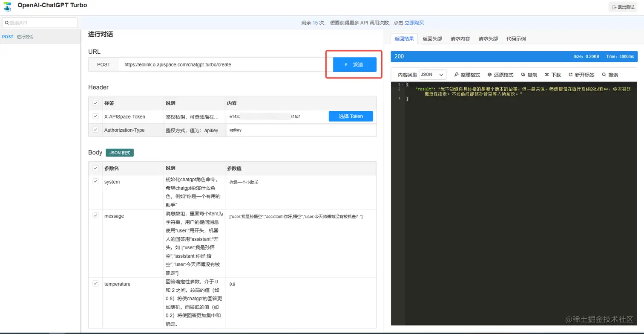Uncheck the temperature parameter checkbox

(95, 283)
